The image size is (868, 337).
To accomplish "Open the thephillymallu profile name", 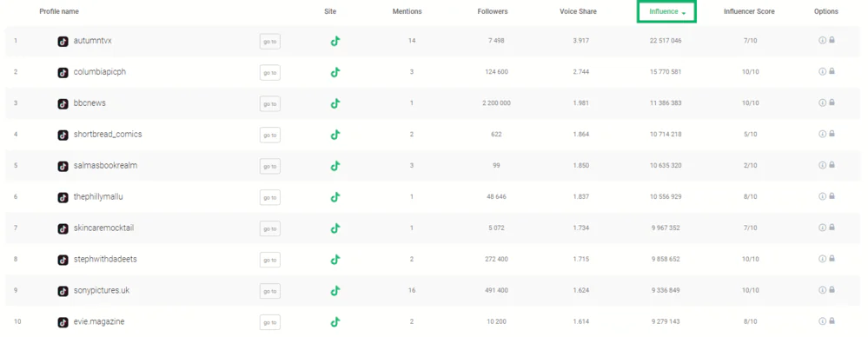I will click(98, 197).
